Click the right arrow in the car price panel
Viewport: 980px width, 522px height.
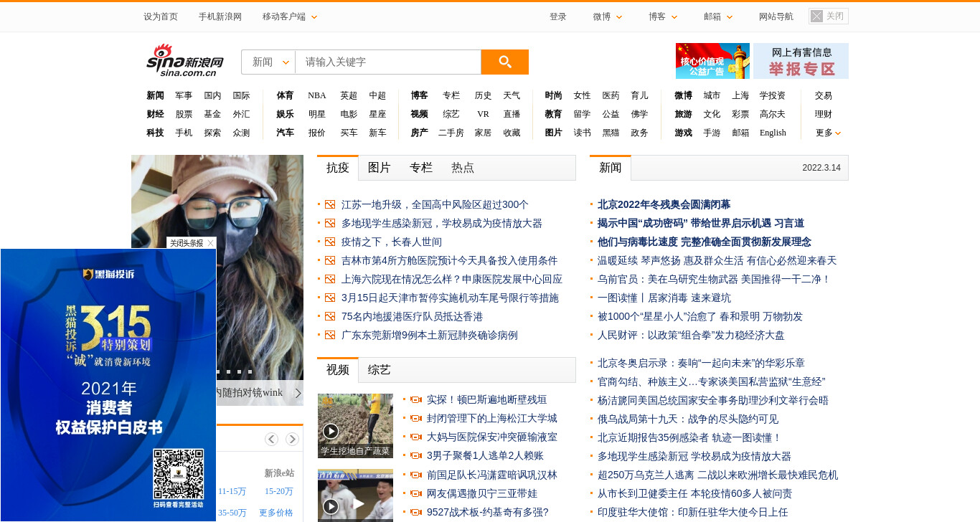pos(292,439)
